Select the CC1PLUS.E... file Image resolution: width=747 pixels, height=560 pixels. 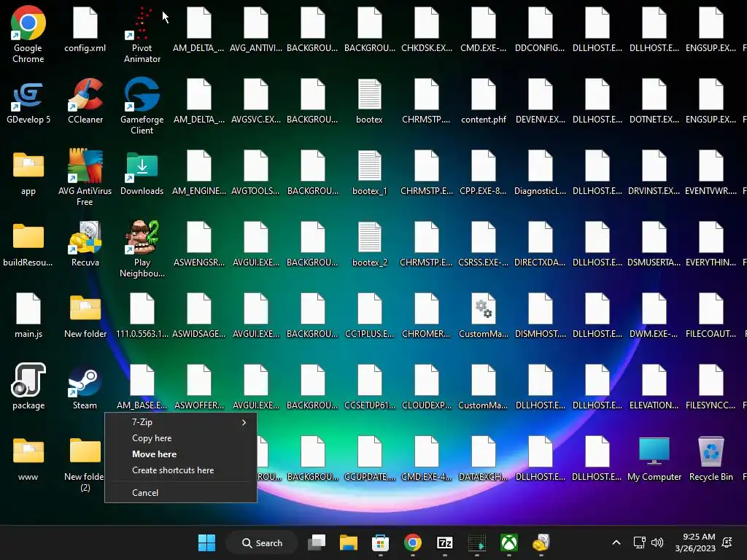369,315
